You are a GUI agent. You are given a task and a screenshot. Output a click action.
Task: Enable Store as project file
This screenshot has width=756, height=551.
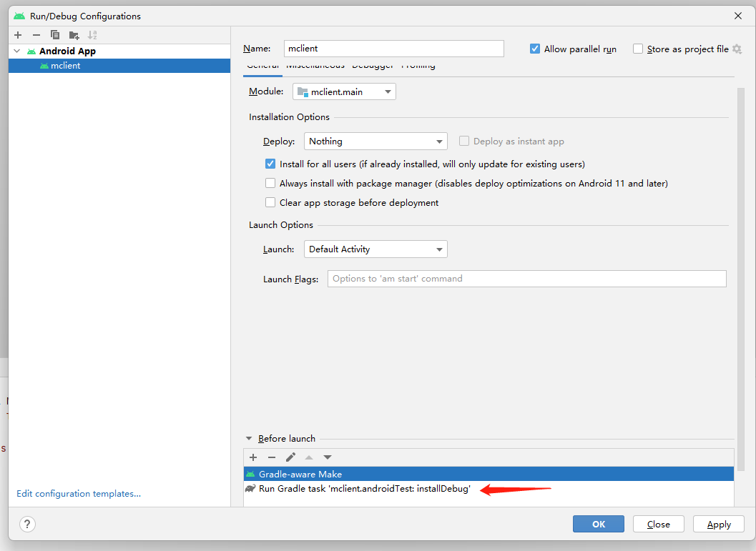638,49
